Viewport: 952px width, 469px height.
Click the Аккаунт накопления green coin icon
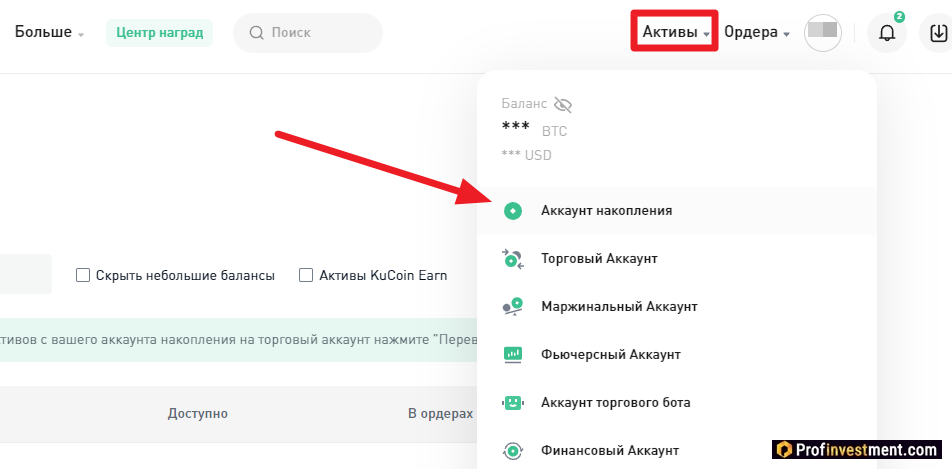[513, 211]
